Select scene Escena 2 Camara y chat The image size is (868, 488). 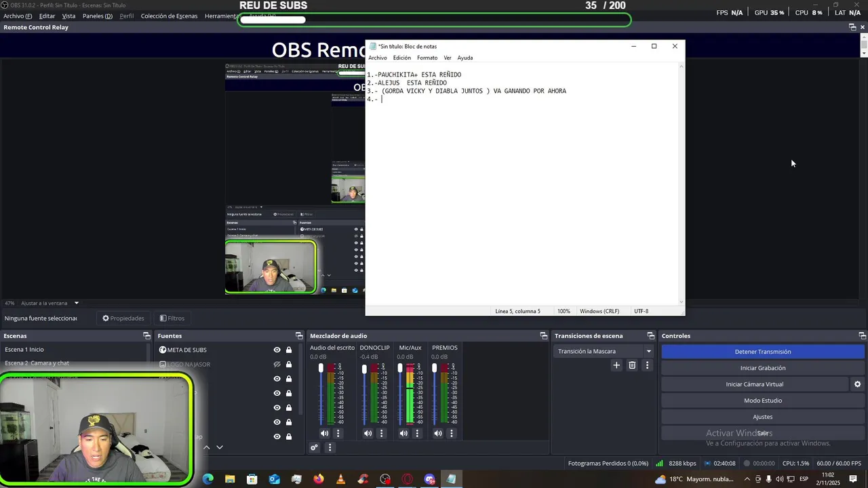point(75,363)
